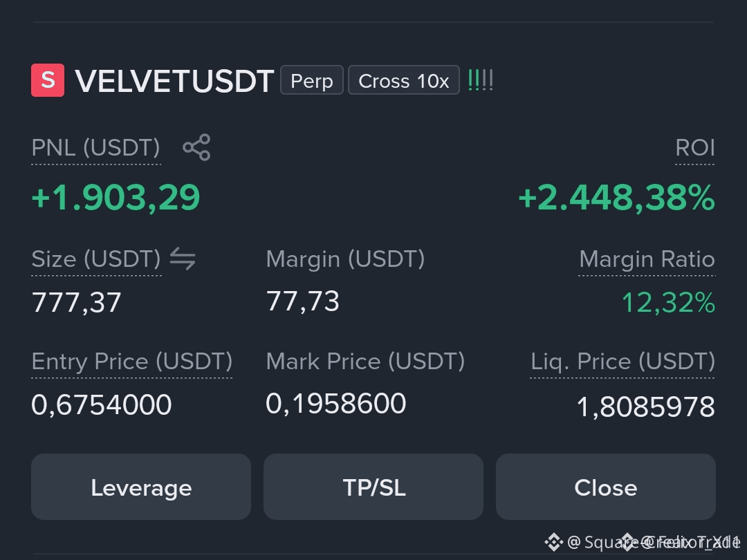This screenshot has height=560, width=747.
Task: Tap the Liq. Price (USDT) label
Action: tap(622, 362)
